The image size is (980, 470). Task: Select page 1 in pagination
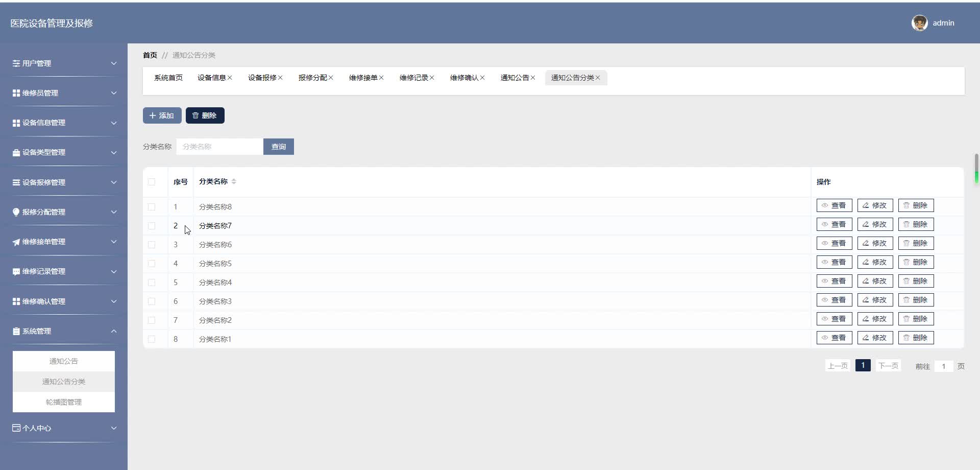click(863, 365)
